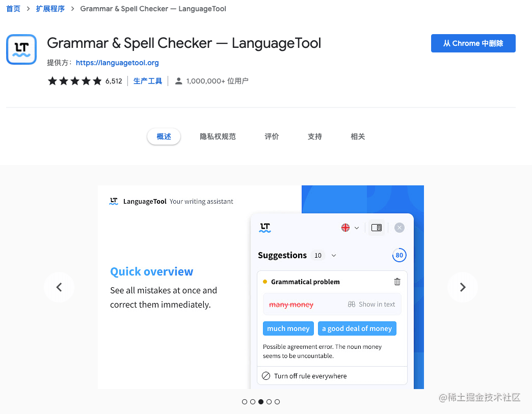Expand the Suggestions count dropdown chevron
Image resolution: width=532 pixels, height=414 pixels.
click(x=334, y=255)
